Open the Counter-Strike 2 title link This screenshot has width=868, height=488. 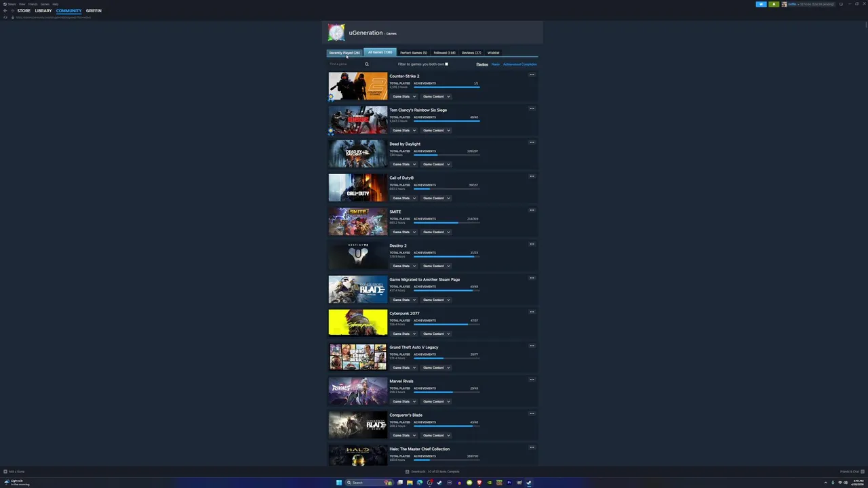point(404,76)
